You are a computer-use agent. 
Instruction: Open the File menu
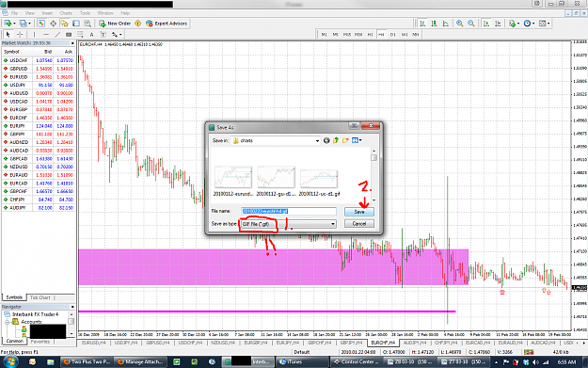14,13
